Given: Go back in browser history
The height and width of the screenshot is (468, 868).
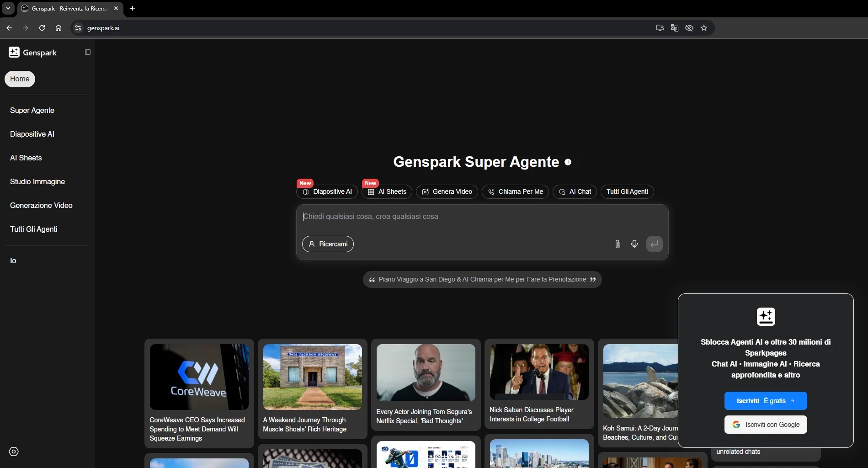Looking at the screenshot, I should point(9,28).
